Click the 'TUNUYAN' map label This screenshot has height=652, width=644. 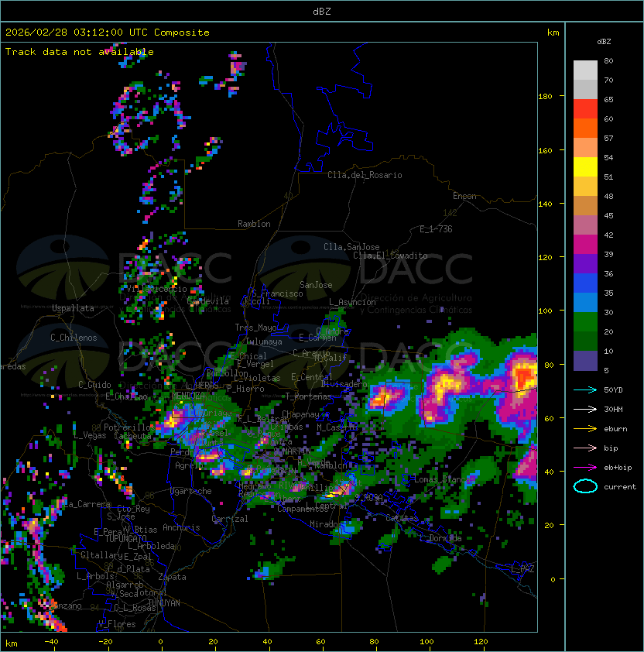[164, 603]
